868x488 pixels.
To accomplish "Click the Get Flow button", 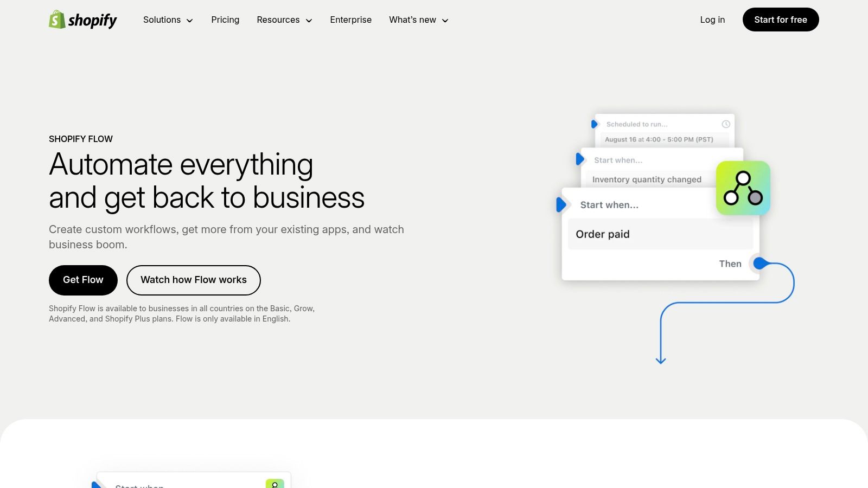I will [83, 280].
